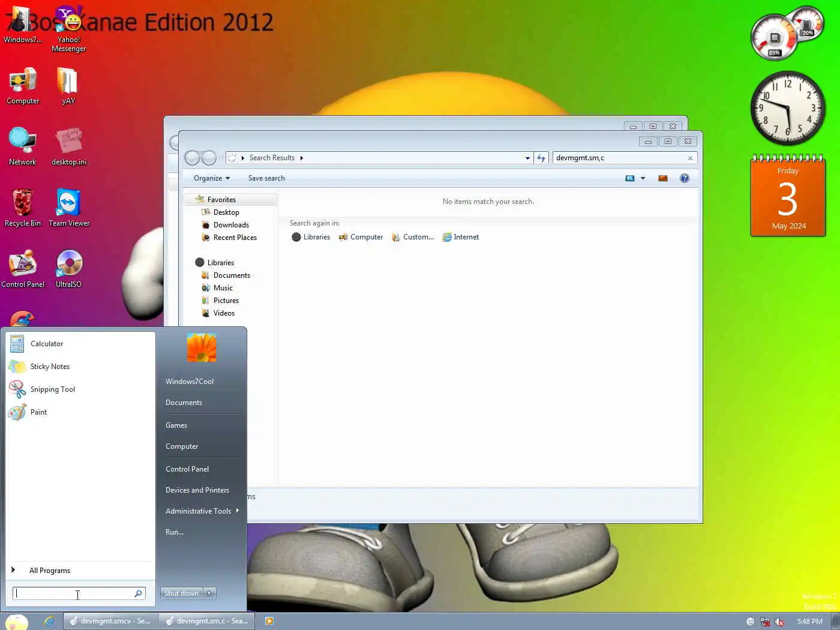Click the media player taskbar icon
This screenshot has height=630, width=840.
pos(269,621)
